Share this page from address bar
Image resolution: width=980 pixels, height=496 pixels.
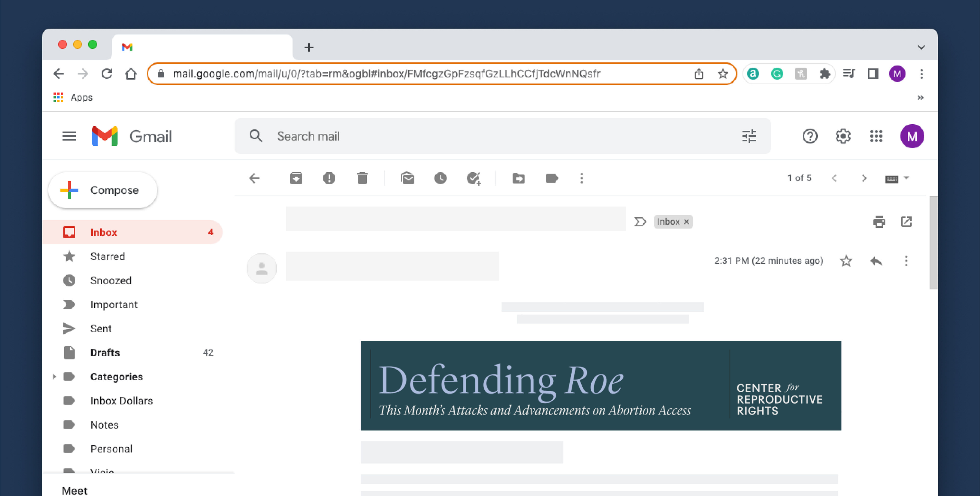click(699, 74)
